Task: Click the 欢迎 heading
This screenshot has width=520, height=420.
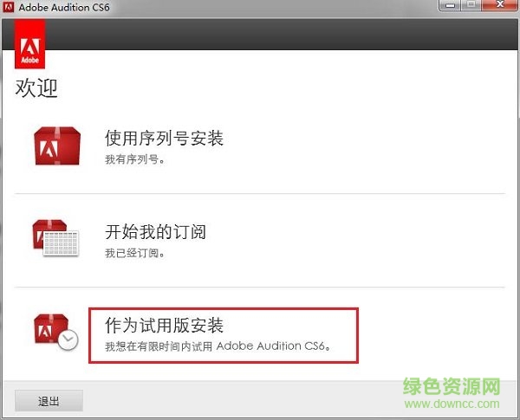Action: (36, 88)
